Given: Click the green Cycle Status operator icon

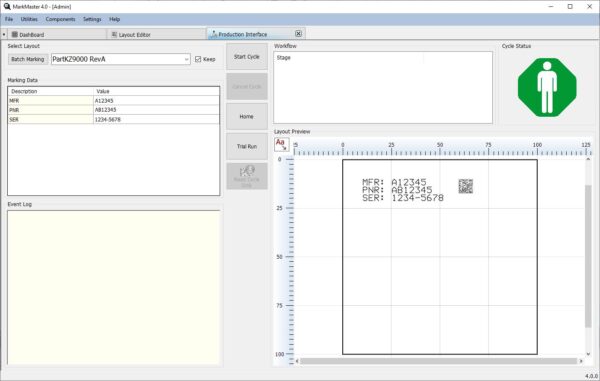Looking at the screenshot, I should point(547,87).
